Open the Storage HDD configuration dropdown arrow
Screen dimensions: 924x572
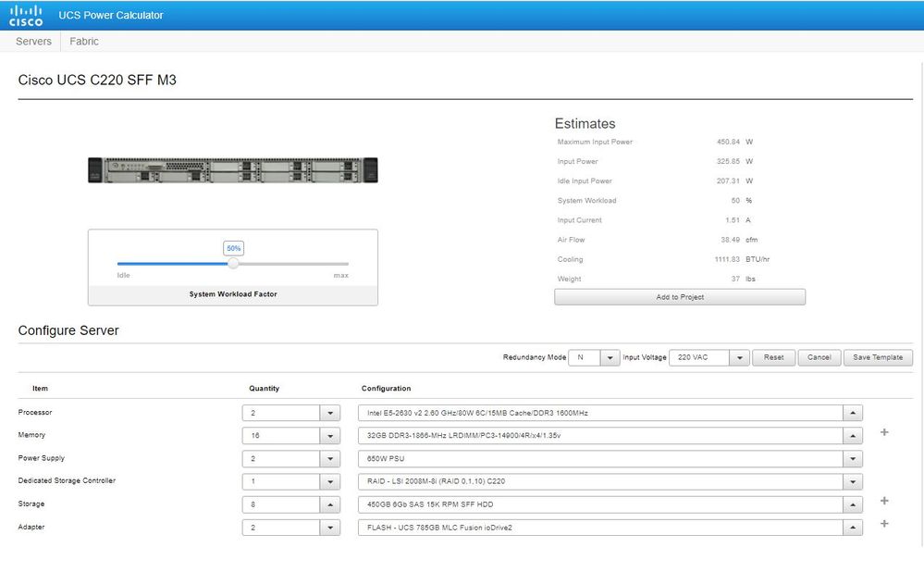pos(853,504)
